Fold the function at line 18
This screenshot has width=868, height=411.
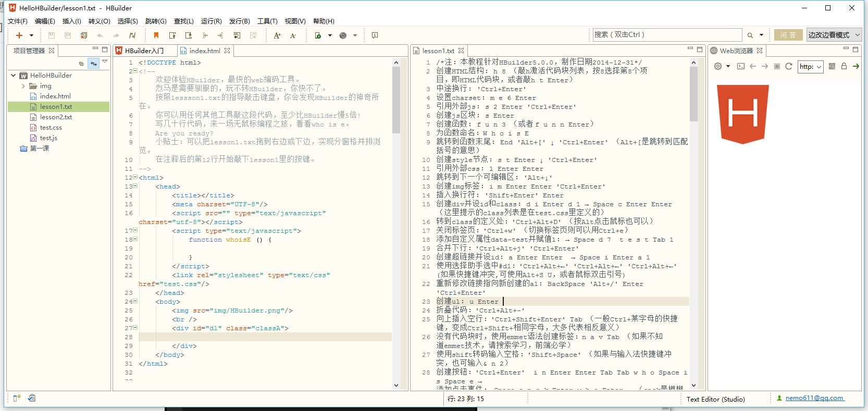click(135, 239)
